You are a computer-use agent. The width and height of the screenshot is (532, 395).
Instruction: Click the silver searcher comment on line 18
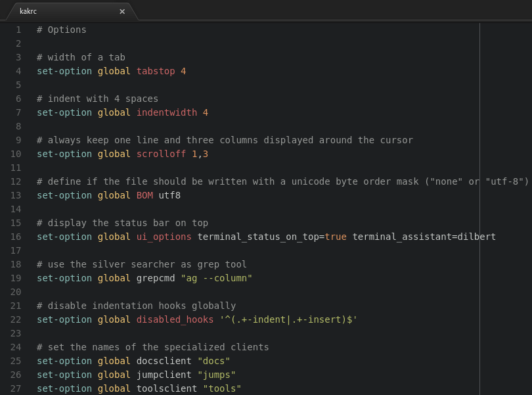coord(142,265)
